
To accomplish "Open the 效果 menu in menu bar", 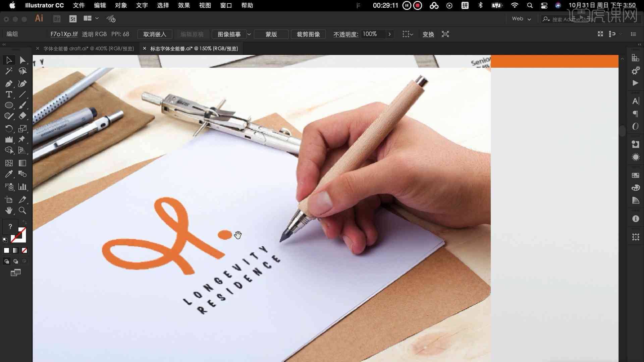I will 185,5.
